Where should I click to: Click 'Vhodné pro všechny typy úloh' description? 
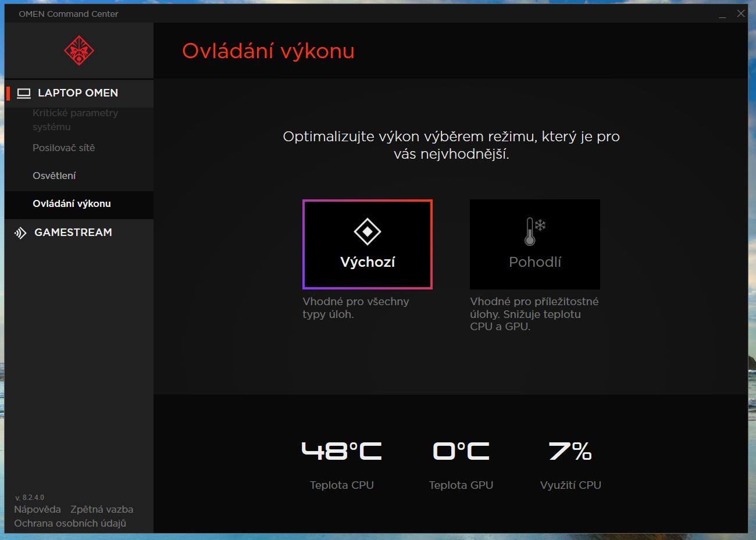pos(356,308)
